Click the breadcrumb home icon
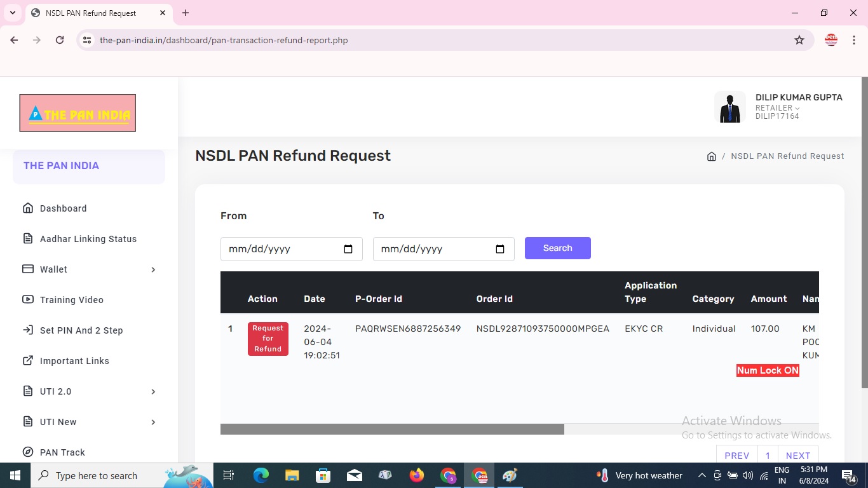 [x=712, y=156]
